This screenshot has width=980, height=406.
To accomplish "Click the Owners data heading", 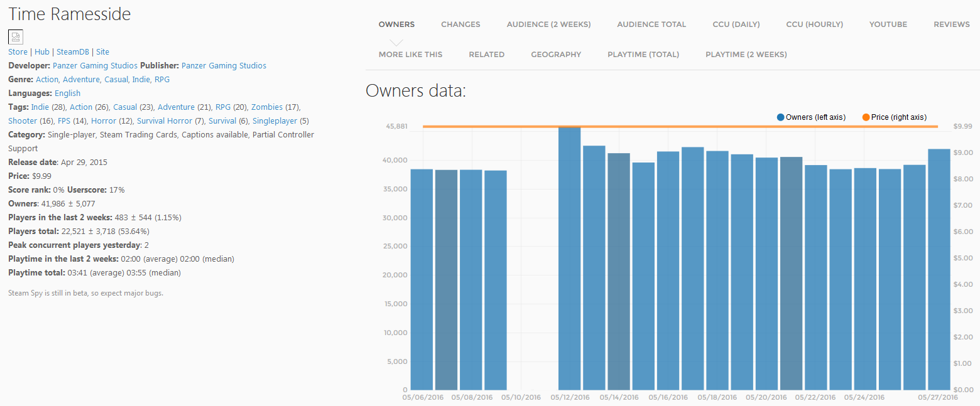I will pos(416,91).
